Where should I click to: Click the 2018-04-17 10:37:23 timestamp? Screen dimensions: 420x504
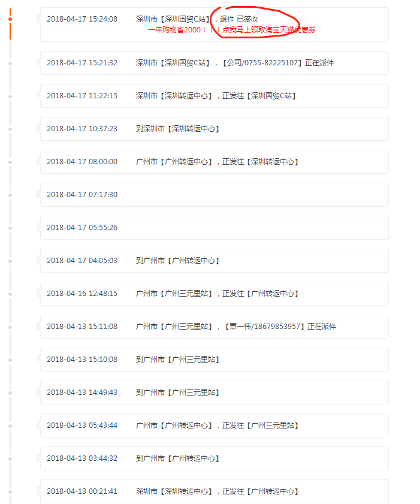click(82, 129)
